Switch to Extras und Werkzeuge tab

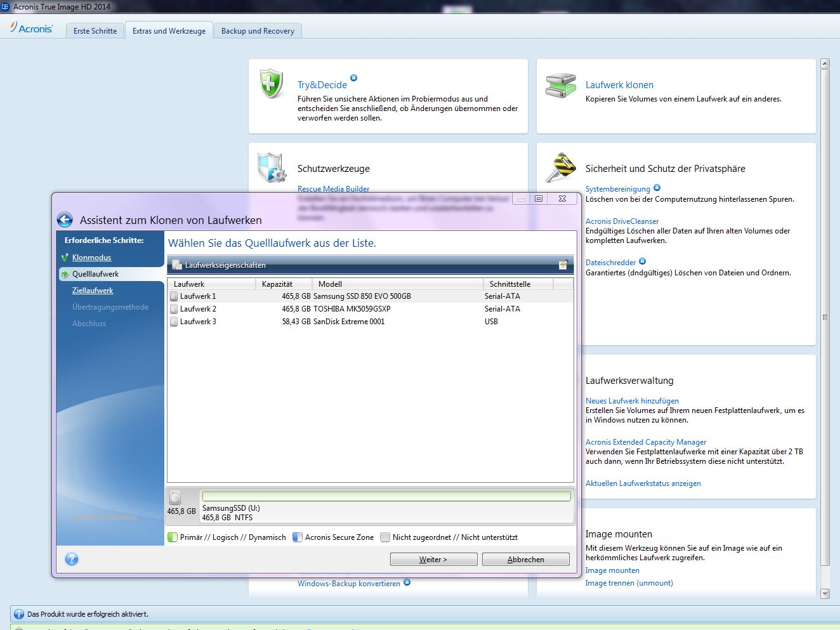tap(169, 30)
